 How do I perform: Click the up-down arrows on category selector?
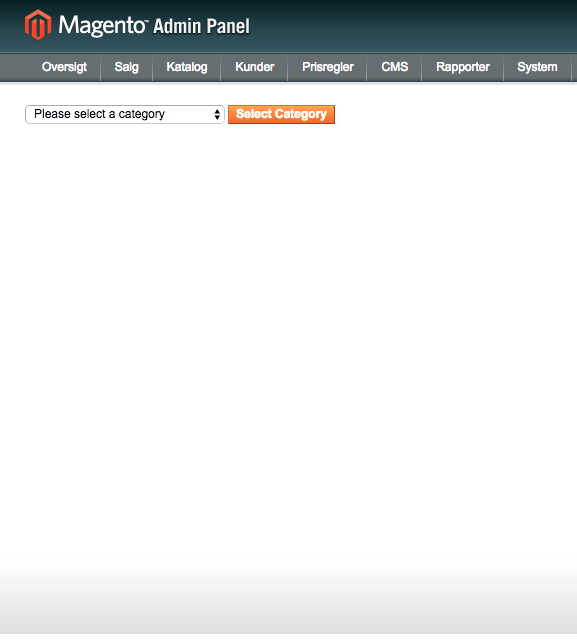pos(217,114)
